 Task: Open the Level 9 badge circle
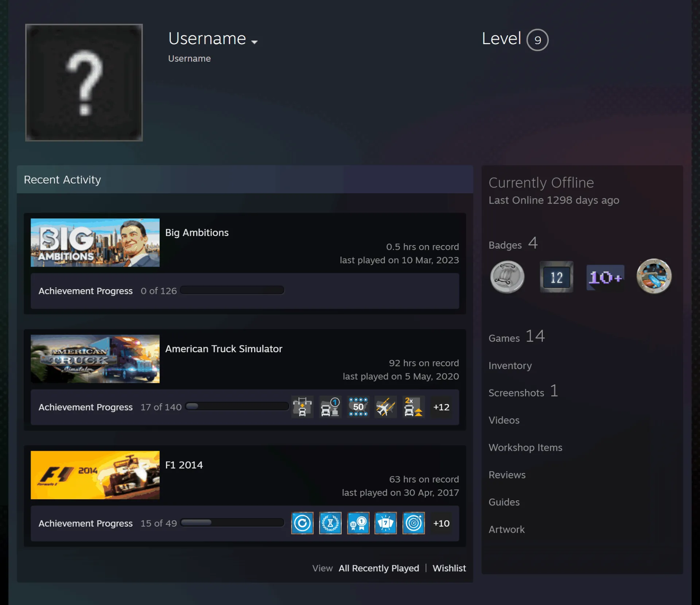click(x=537, y=40)
